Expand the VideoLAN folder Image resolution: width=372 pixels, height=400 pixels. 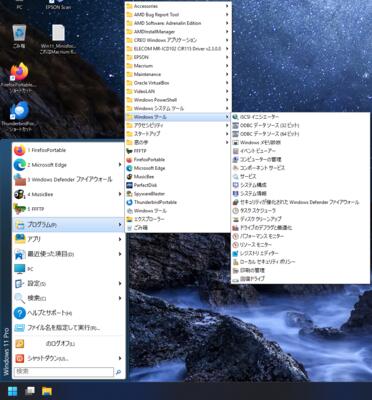click(x=178, y=91)
